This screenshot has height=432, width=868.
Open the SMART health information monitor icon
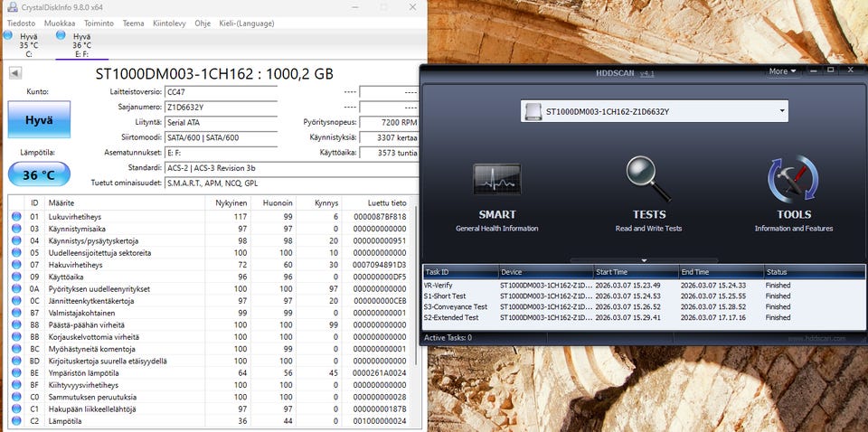[496, 181]
